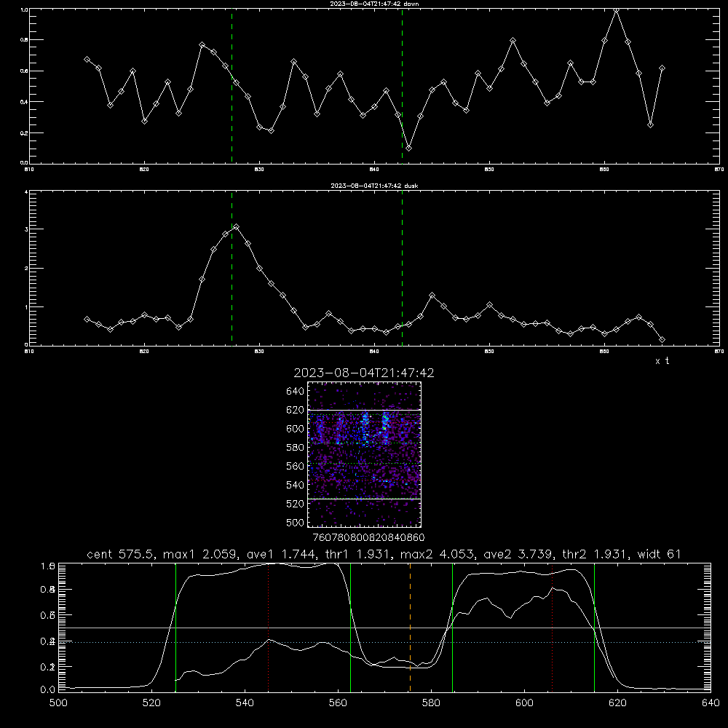Click the right green dashed line in the dusk plot
This screenshot has width=728, height=728.
(402, 269)
